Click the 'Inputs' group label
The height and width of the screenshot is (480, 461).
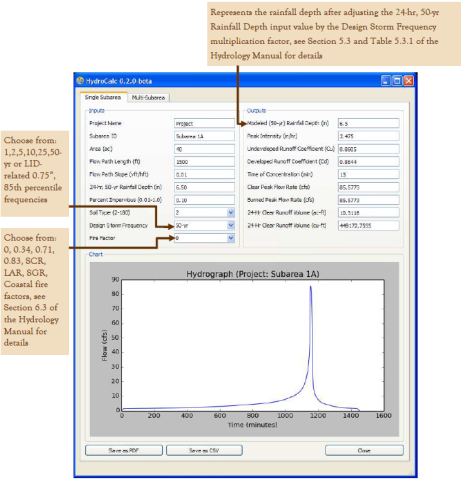[x=97, y=111]
